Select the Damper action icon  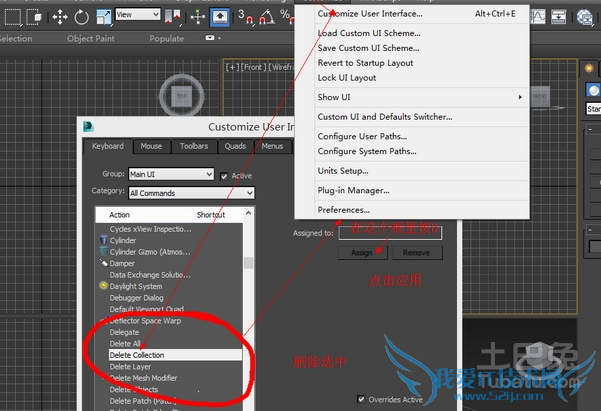pos(103,263)
